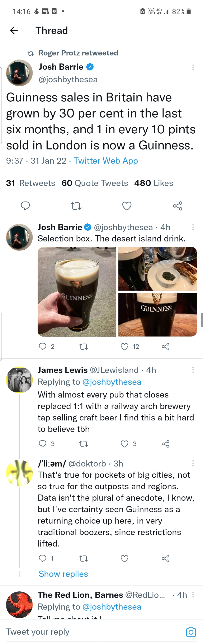
Task: Like James Lewis's reply
Action: click(x=124, y=444)
